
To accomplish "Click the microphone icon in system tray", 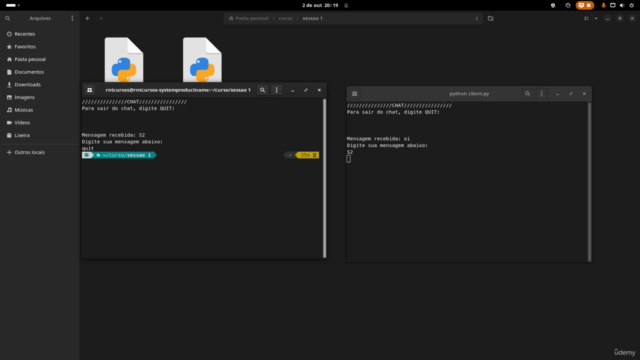I will click(x=604, y=5).
